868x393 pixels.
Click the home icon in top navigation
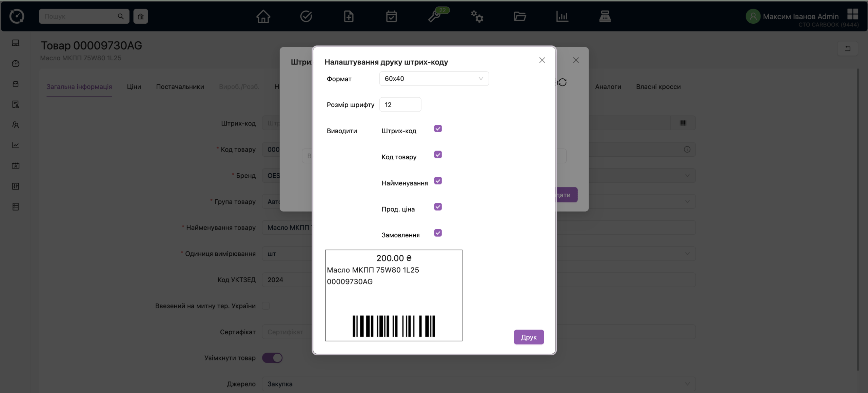(x=263, y=16)
